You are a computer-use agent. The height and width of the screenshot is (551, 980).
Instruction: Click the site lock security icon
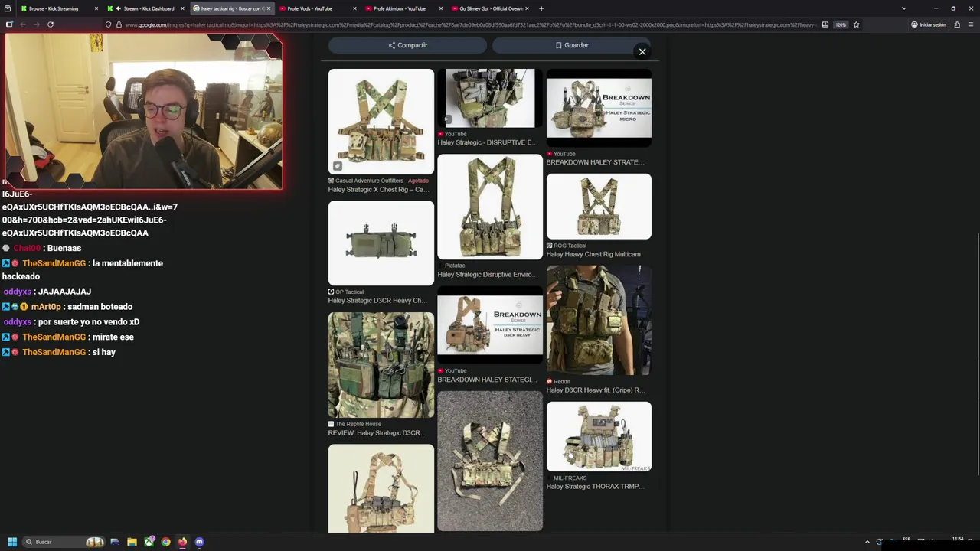pos(119,24)
